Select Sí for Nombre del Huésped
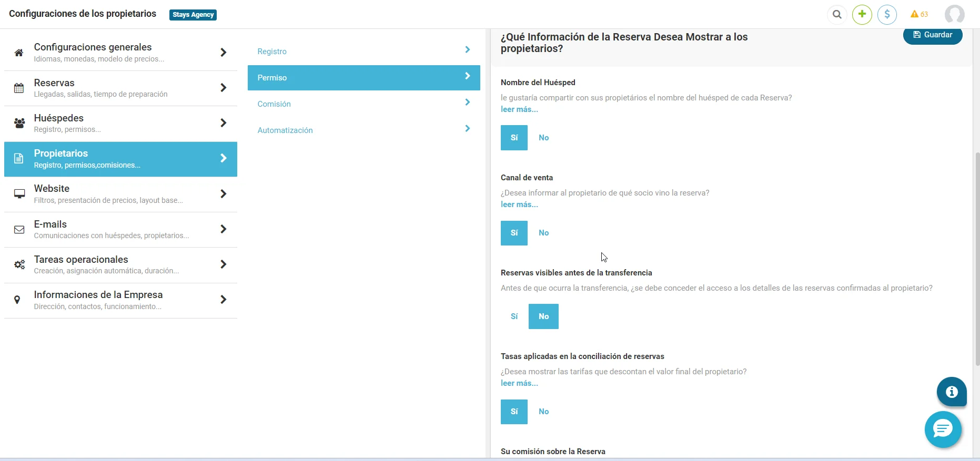The height and width of the screenshot is (461, 980). 514,138
